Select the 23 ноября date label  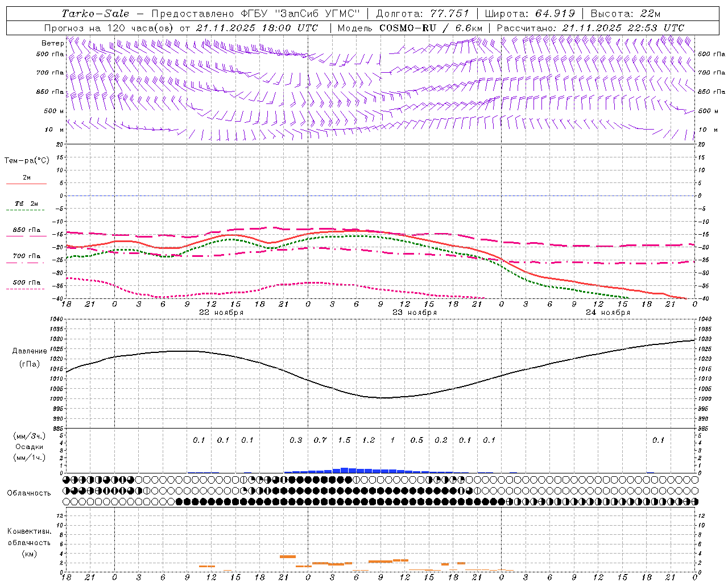pos(414,313)
